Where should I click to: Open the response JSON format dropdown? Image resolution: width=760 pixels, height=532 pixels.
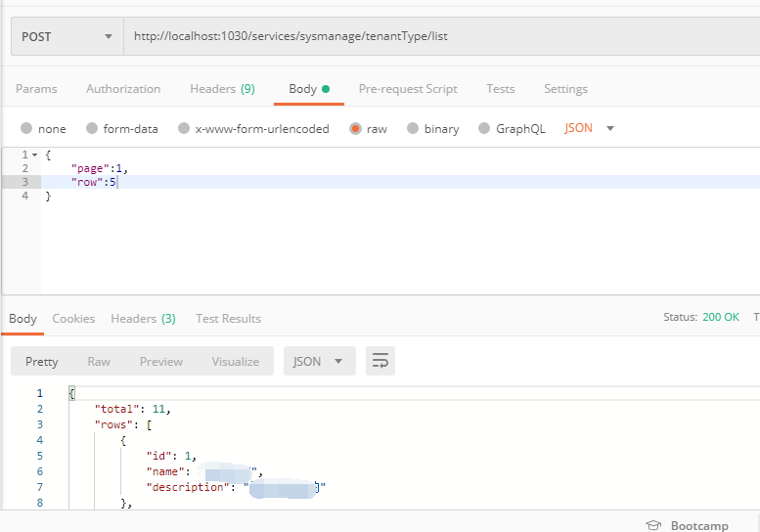pyautogui.click(x=318, y=361)
